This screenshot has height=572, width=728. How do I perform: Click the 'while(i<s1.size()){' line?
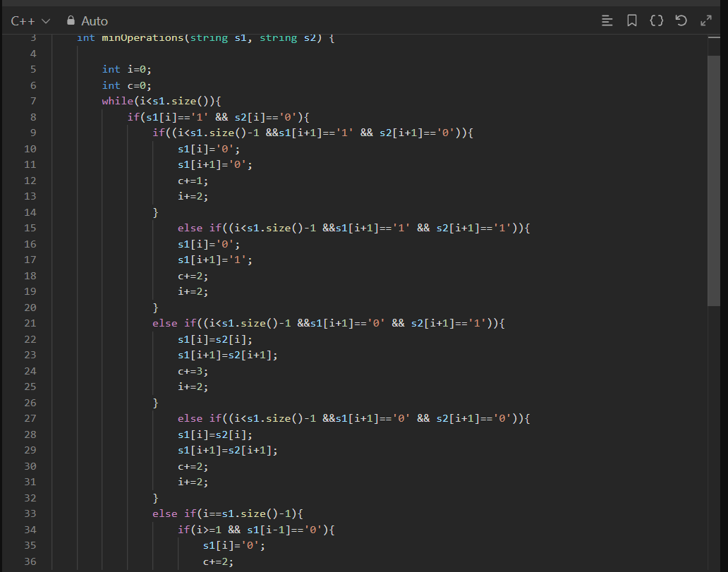[162, 102]
